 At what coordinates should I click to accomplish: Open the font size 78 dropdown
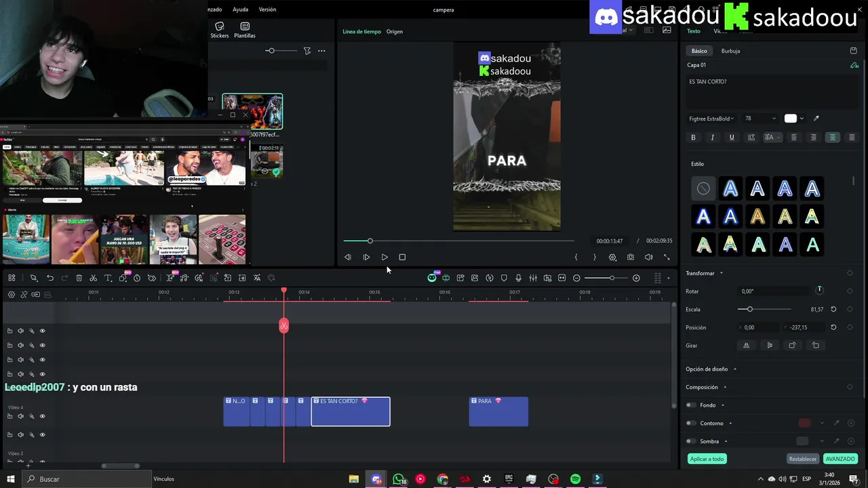coord(760,119)
